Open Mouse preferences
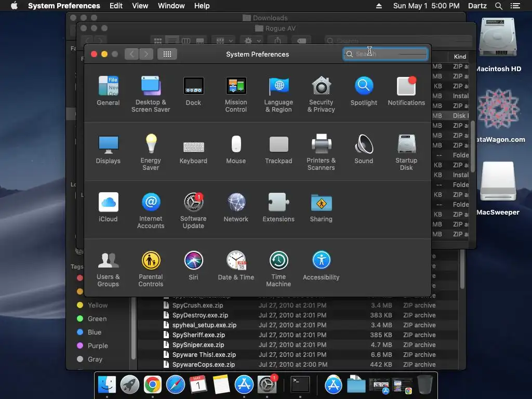Image resolution: width=532 pixels, height=399 pixels. click(x=236, y=149)
